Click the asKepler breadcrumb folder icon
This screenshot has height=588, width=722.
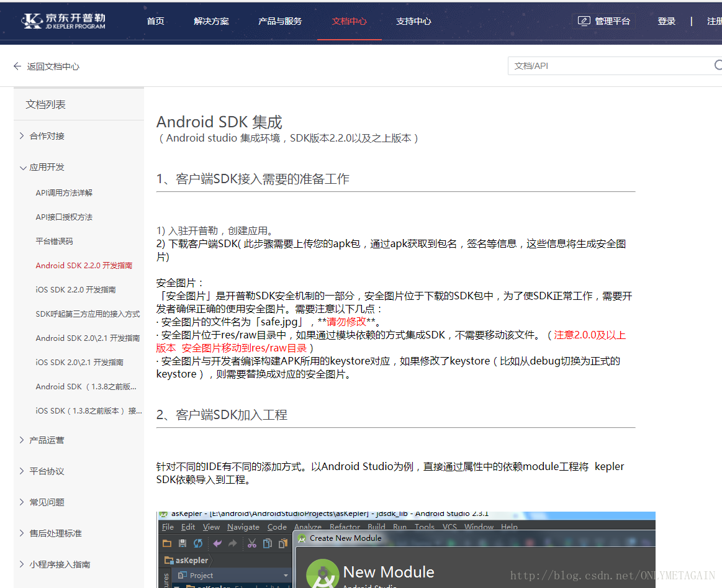coord(168,561)
